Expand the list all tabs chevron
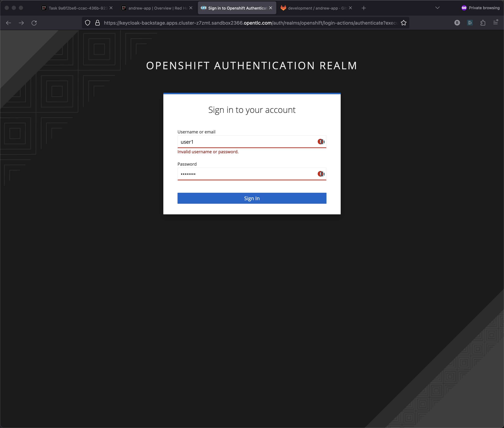Screen dimensions: 504x428 click(437, 8)
